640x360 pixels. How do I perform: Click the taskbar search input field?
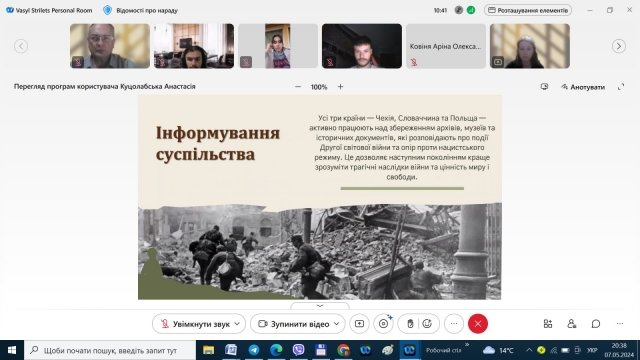click(x=110, y=350)
